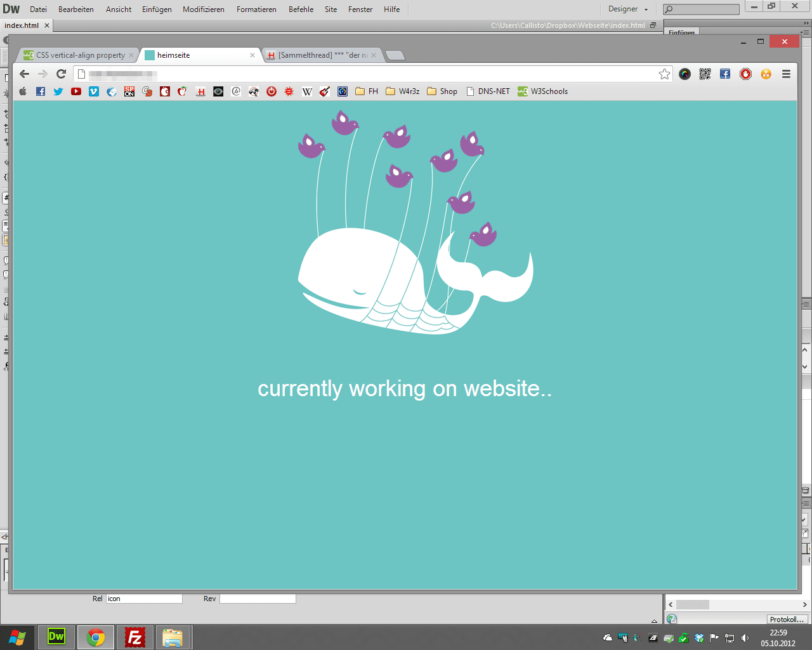The height and width of the screenshot is (650, 812).
Task: Reload the page in Chrome
Action: (x=61, y=74)
